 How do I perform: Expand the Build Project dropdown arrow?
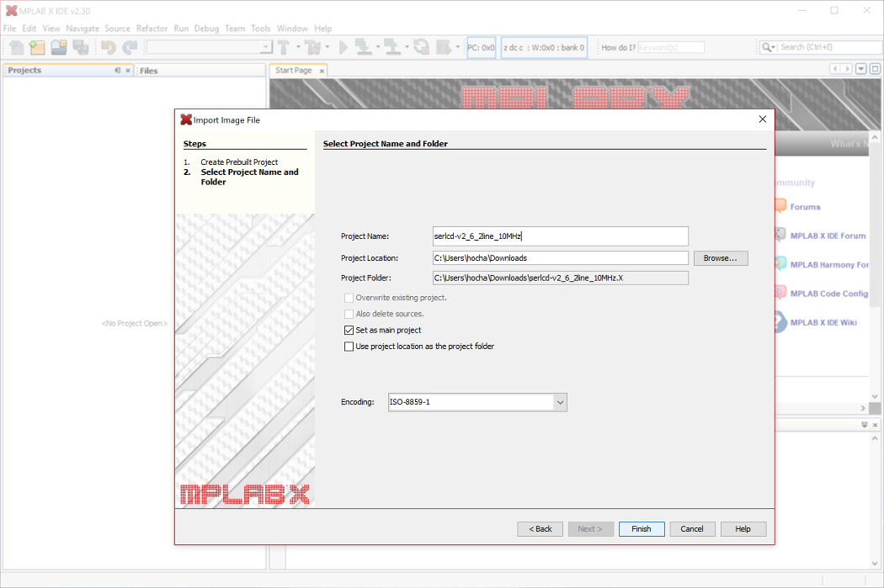[298, 47]
